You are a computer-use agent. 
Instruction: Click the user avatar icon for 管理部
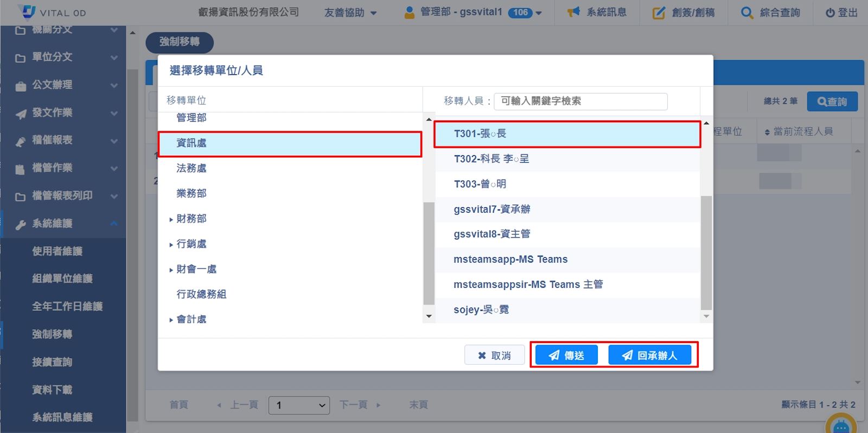point(410,12)
